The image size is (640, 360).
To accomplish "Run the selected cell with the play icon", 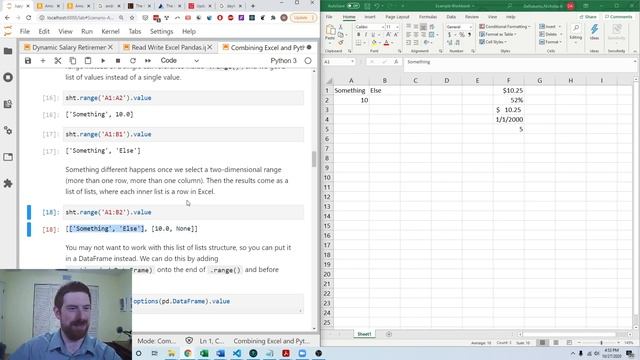I will tap(103, 60).
